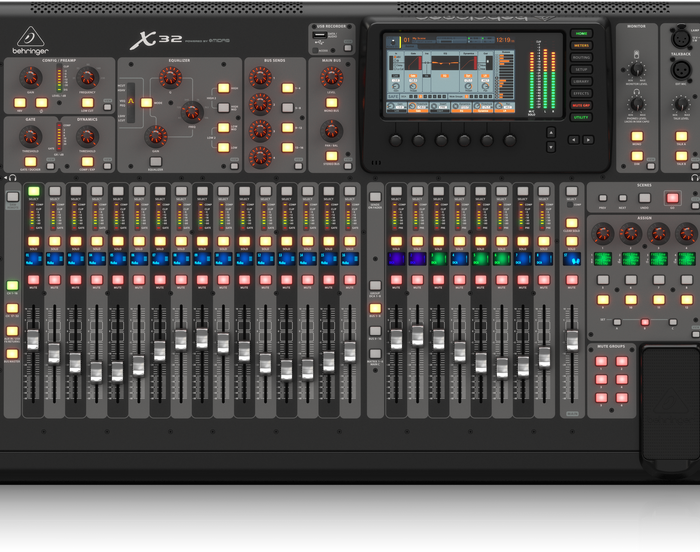Open the EFFECTS screen
The height and width of the screenshot is (552, 700).
coord(581,93)
